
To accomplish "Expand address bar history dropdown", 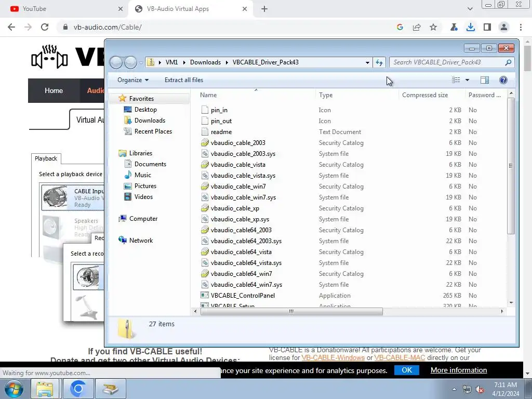I will (x=367, y=62).
